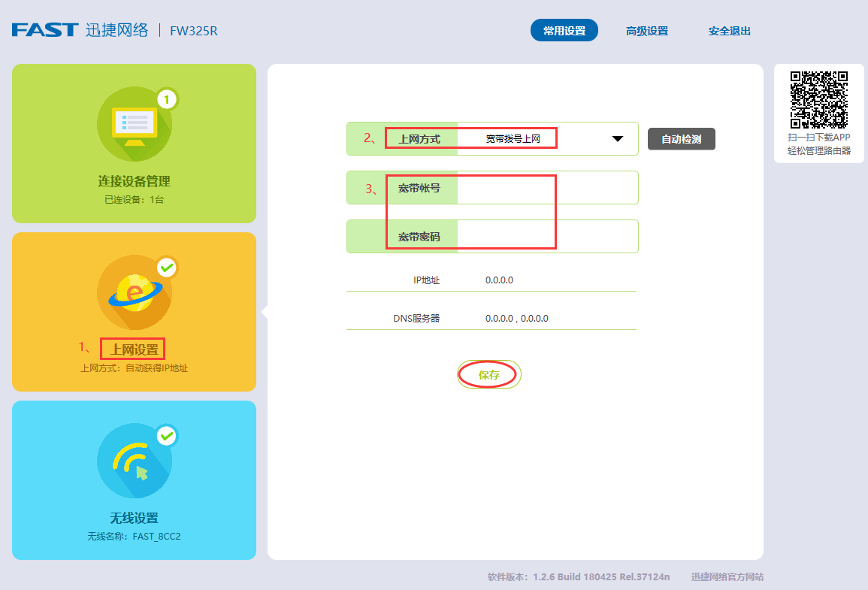
Task: Select the 连接设备管理 panel title
Action: [134, 181]
